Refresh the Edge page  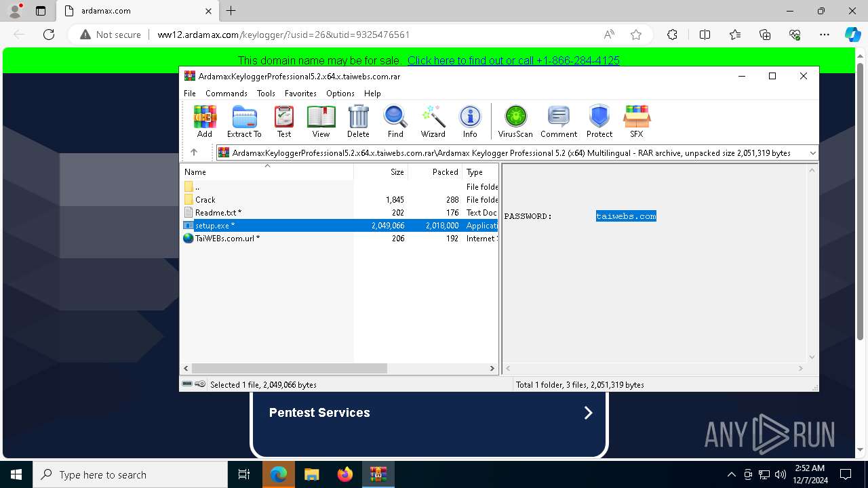49,35
